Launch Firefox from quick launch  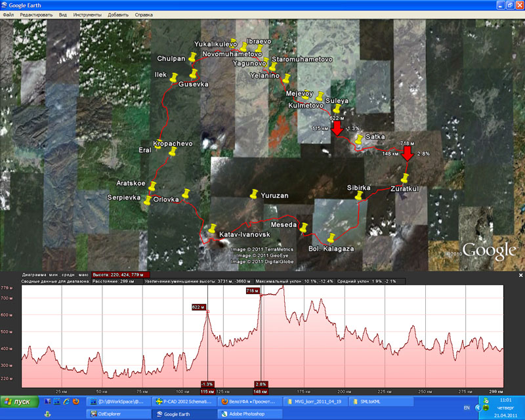(x=75, y=401)
